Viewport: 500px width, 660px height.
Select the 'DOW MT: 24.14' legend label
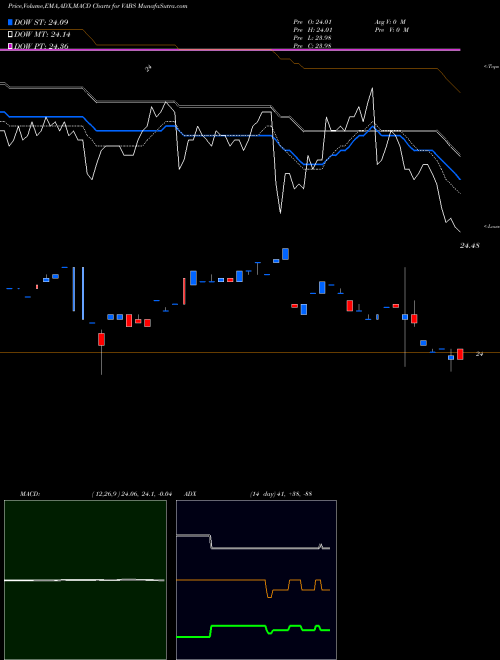[42, 35]
